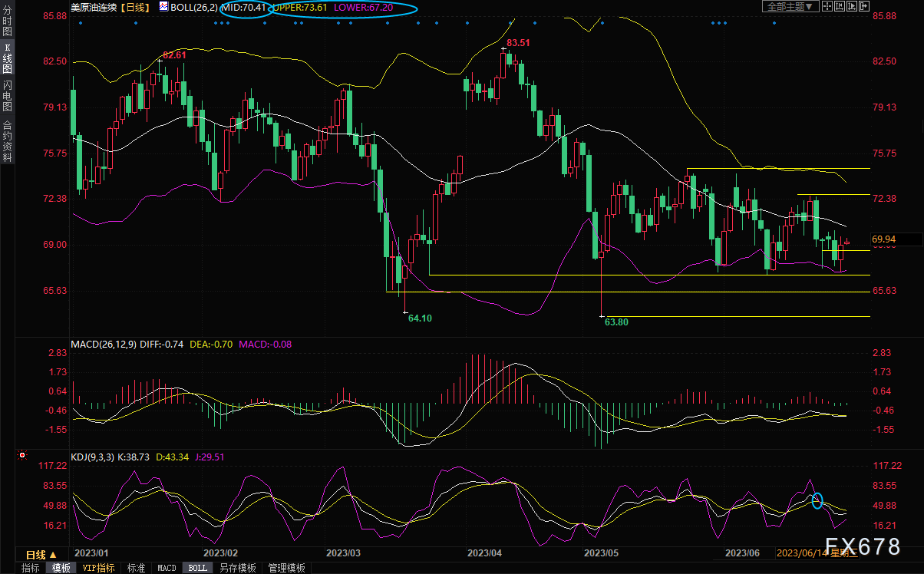Select the 指标 bottom tab
Image resolution: width=924 pixels, height=574 pixels.
31,568
